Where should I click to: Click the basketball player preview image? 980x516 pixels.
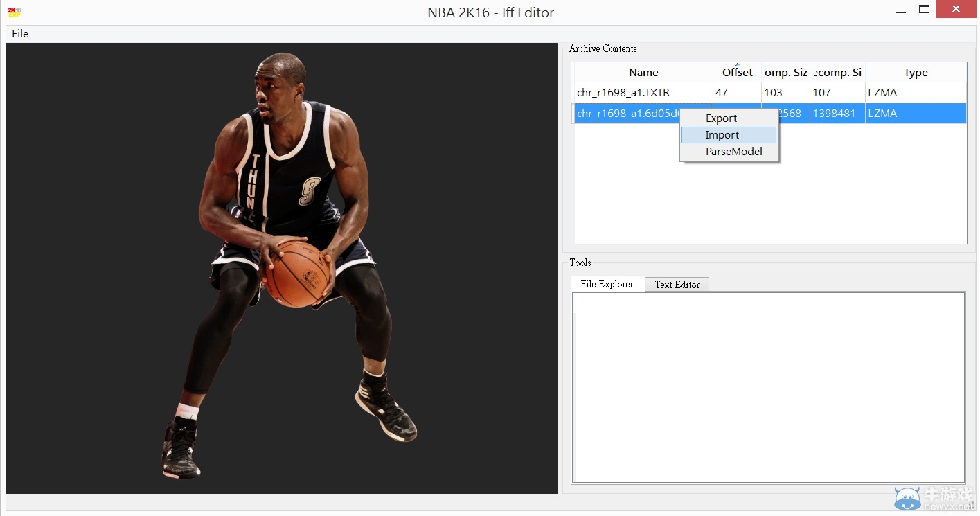coord(282,268)
